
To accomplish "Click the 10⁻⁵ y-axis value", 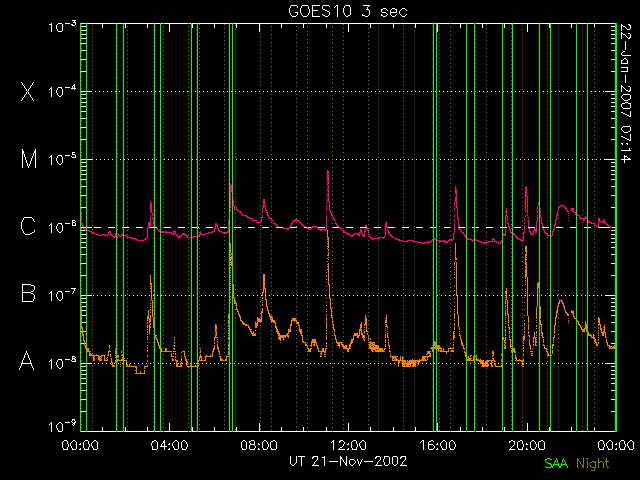I will [x=62, y=159].
